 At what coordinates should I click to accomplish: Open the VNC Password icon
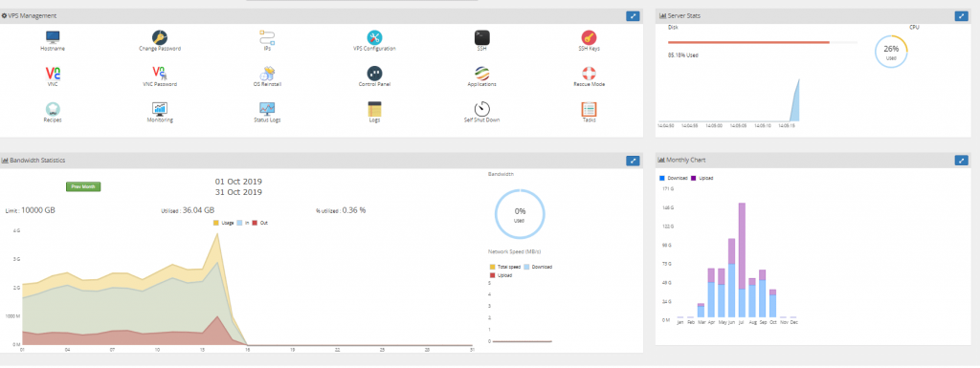(160, 73)
